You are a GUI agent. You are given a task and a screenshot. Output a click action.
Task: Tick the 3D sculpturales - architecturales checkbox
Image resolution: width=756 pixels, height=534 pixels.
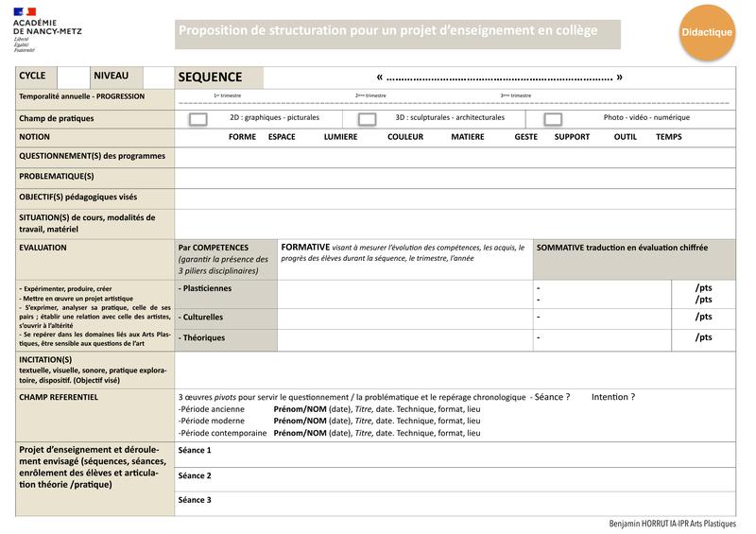point(368,119)
